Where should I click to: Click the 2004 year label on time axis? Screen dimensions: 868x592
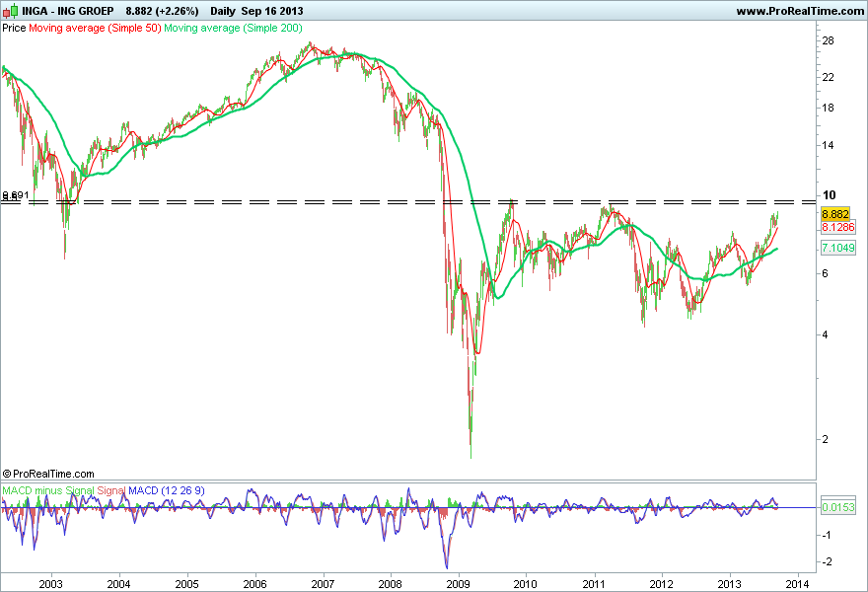click(119, 584)
